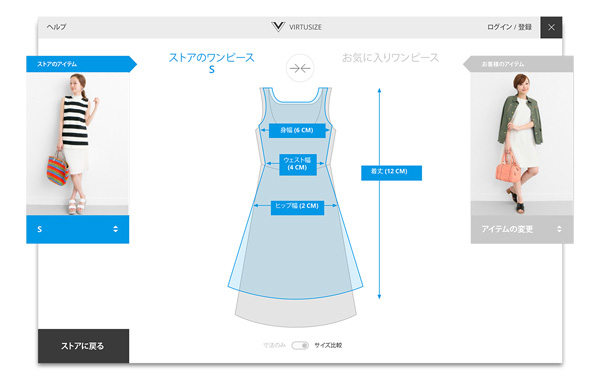
Task: Select the ストアのアイテム tab
Action: [x=81, y=64]
